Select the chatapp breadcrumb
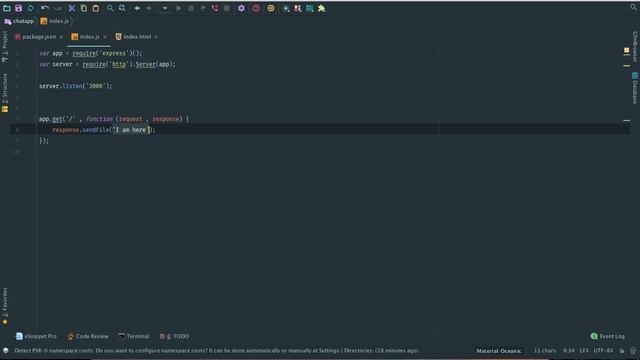The image size is (640, 360). point(19,21)
